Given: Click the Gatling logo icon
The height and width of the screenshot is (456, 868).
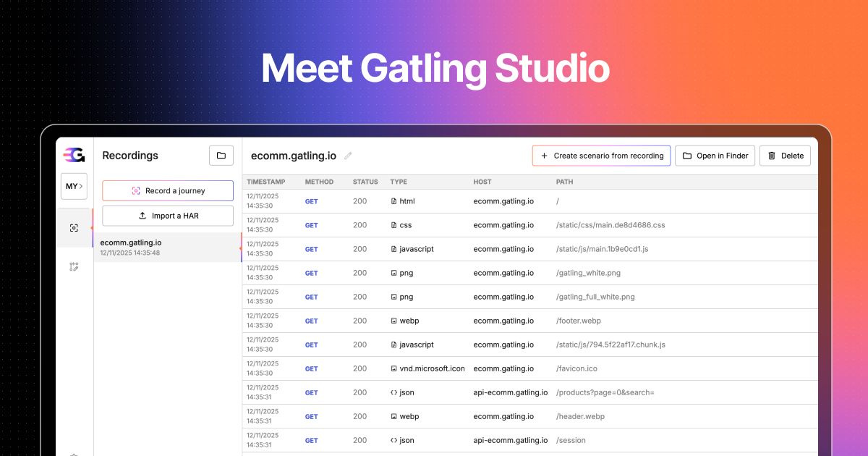Looking at the screenshot, I should pos(75,154).
